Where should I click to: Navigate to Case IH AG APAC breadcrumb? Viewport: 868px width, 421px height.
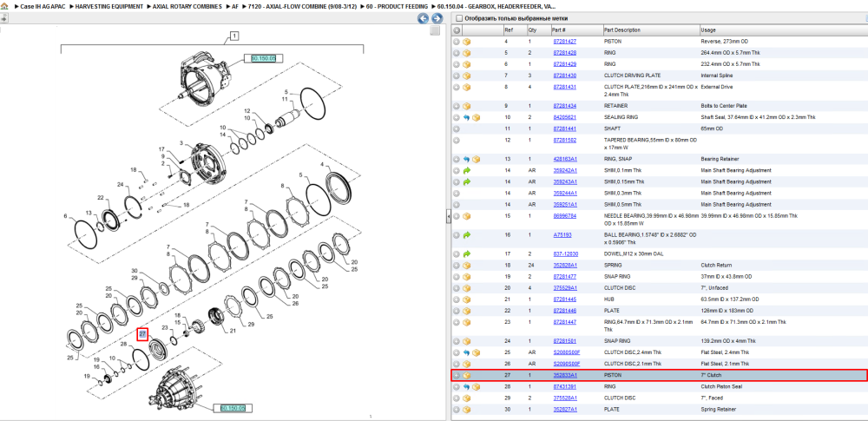[44, 5]
